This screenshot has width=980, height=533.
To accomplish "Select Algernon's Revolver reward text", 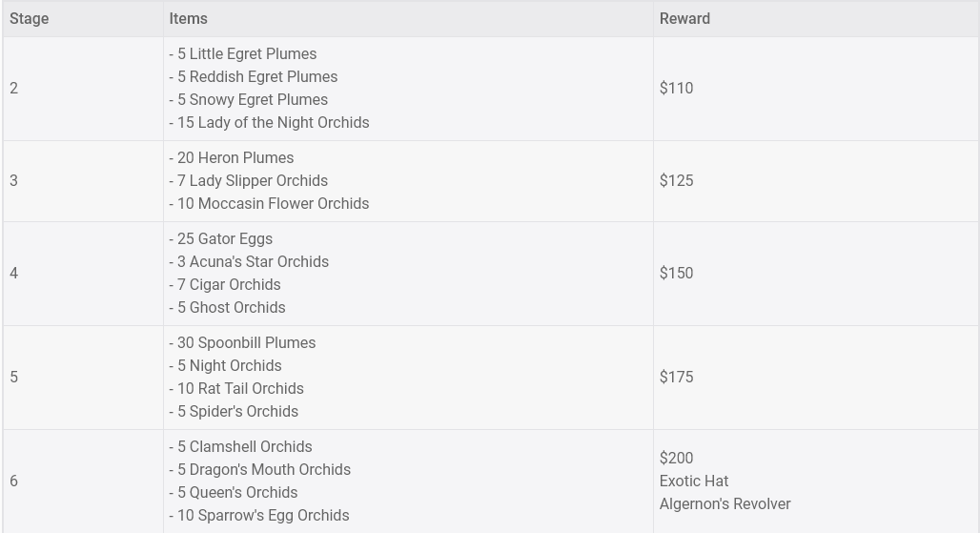I will click(725, 504).
